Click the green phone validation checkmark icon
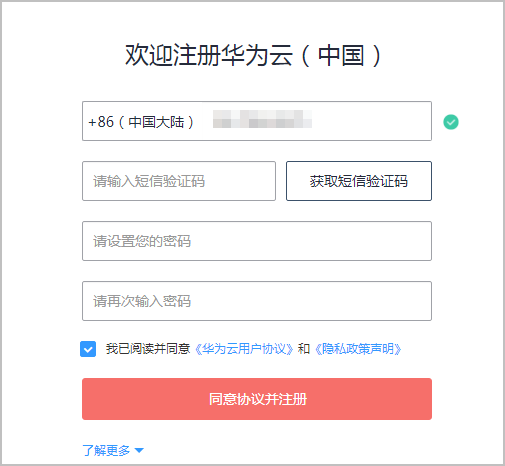 pos(451,122)
